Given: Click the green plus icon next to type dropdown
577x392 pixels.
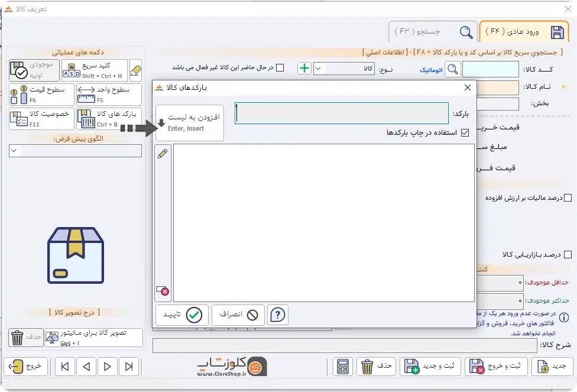Looking at the screenshot, I should tap(304, 69).
